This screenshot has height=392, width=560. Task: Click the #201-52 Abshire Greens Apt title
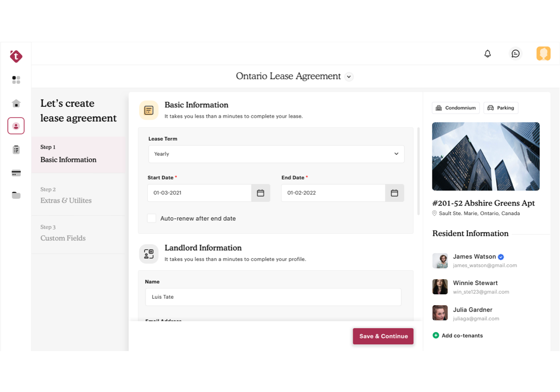pyautogui.click(x=484, y=203)
